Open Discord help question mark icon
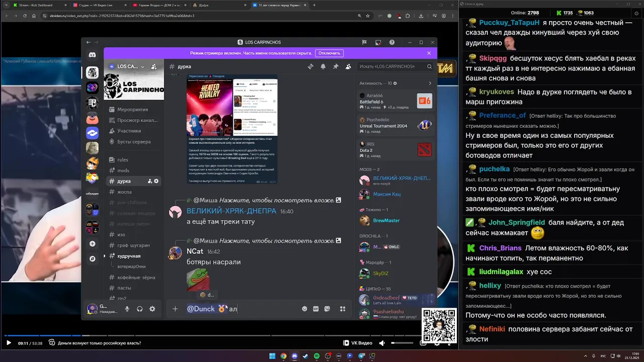Image resolution: width=644 pixels, height=362 pixels. pos(392,42)
